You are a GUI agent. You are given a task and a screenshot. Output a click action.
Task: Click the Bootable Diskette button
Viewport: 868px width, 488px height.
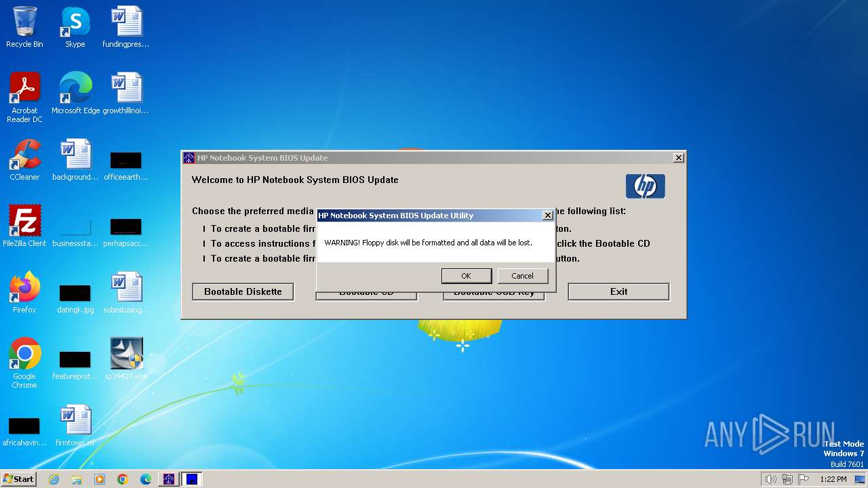point(243,291)
